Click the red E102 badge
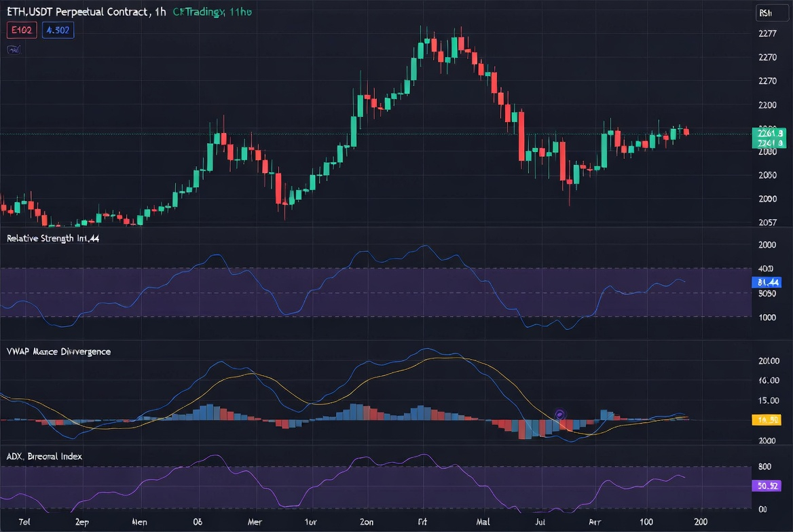793x532 pixels. point(22,31)
